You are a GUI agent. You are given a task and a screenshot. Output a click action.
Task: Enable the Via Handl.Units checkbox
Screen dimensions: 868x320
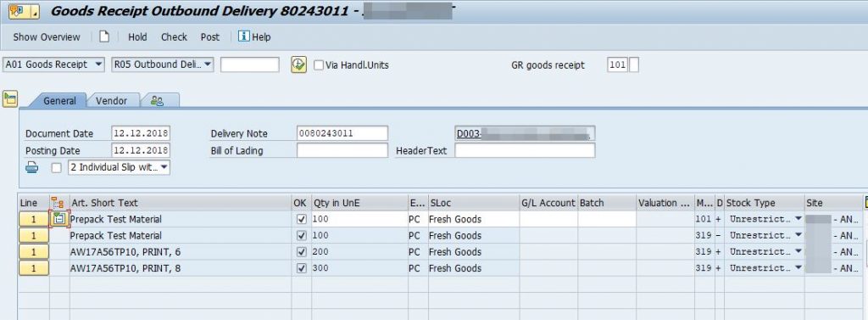coord(319,65)
